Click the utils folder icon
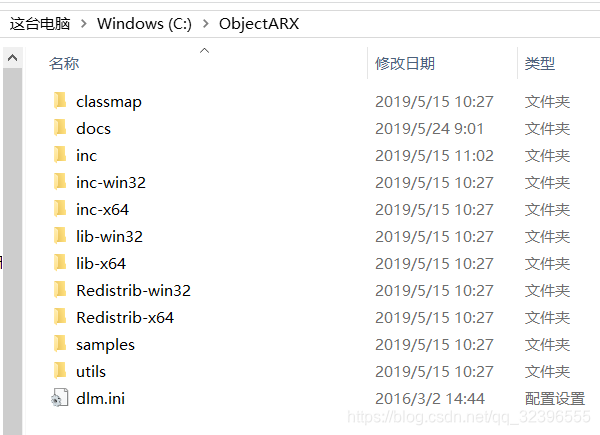Image resolution: width=600 pixels, height=435 pixels. [60, 371]
